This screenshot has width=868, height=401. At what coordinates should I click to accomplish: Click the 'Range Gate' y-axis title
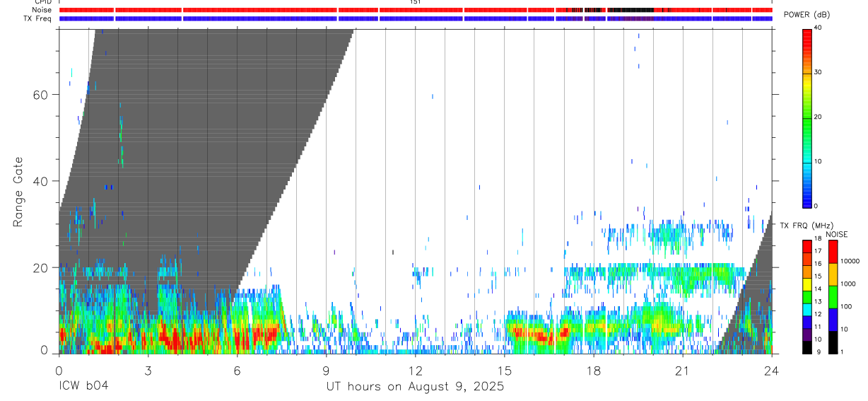tap(19, 193)
